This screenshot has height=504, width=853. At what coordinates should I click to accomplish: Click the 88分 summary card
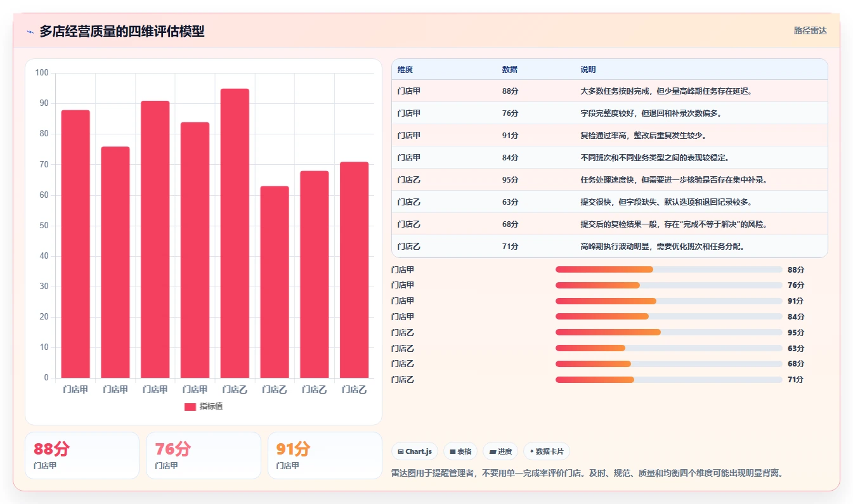click(x=82, y=455)
